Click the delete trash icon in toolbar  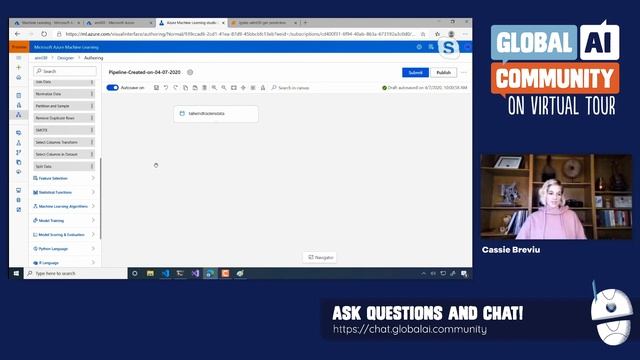coord(204,88)
